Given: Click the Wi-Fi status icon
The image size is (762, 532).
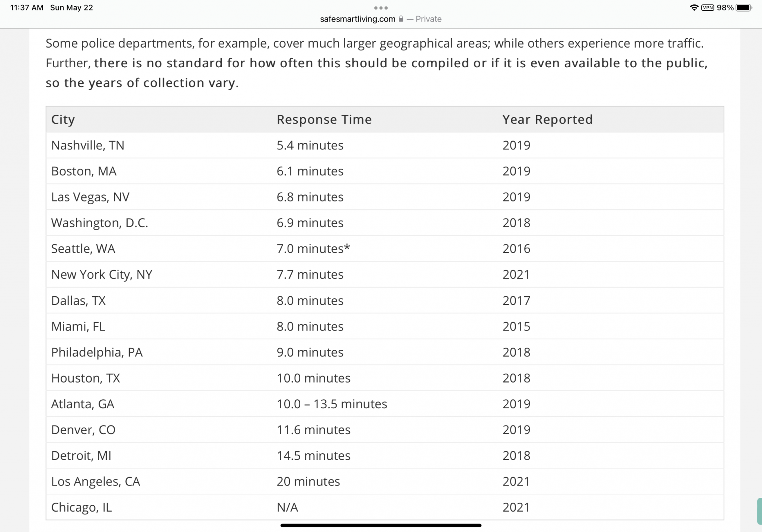Looking at the screenshot, I should pyautogui.click(x=694, y=8).
